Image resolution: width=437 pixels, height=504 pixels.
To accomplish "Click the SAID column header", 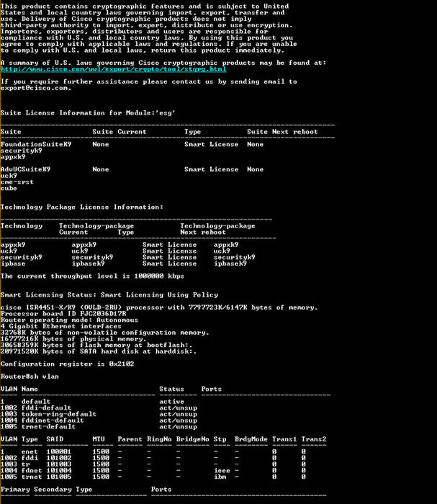I will click(55, 439).
